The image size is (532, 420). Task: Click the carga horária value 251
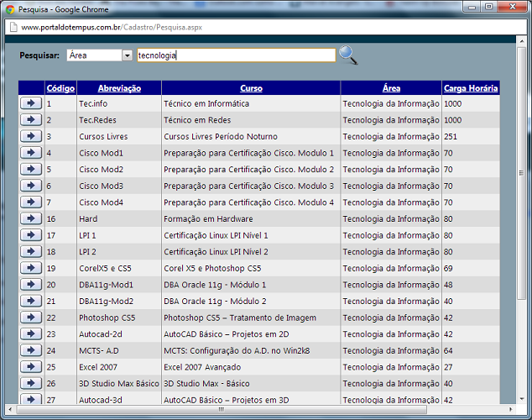click(x=451, y=136)
